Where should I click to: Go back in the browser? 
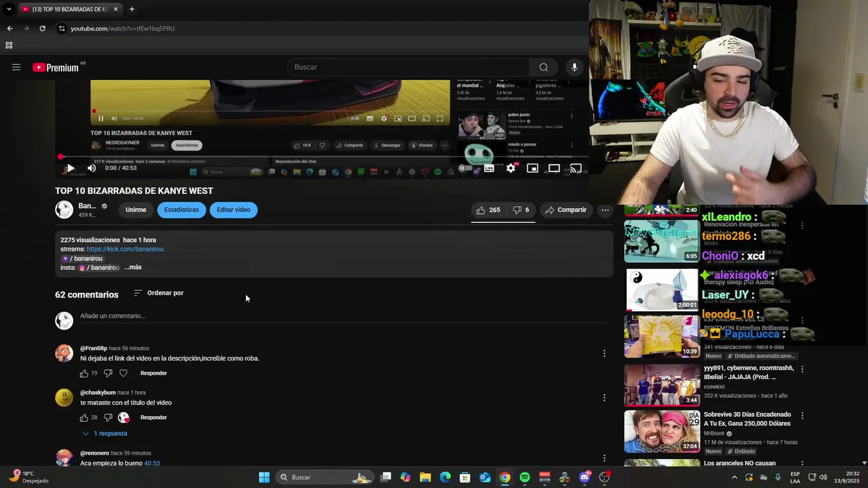pos(9,28)
